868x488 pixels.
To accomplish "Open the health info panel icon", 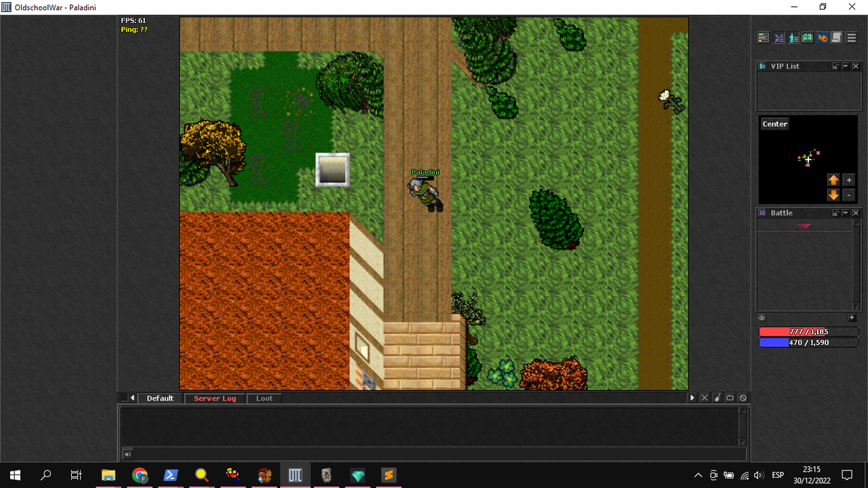I will pos(764,38).
